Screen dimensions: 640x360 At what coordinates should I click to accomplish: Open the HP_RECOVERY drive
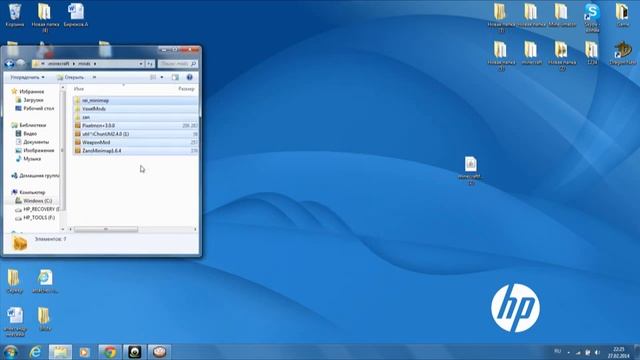pos(41,209)
